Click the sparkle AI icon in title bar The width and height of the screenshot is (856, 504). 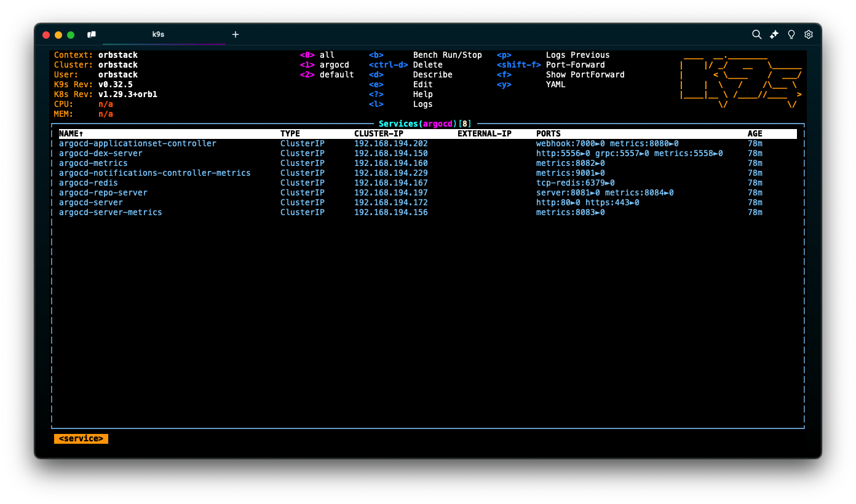pyautogui.click(x=774, y=34)
